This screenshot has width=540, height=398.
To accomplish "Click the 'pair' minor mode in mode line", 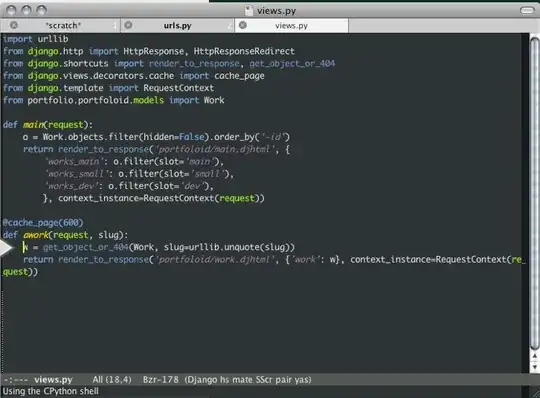I will point(282,380).
